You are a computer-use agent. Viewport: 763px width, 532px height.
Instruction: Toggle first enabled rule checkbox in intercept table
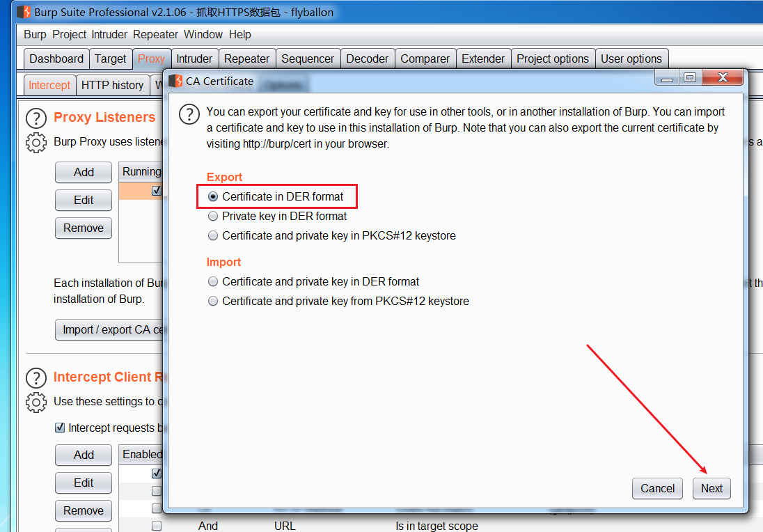pos(157,473)
